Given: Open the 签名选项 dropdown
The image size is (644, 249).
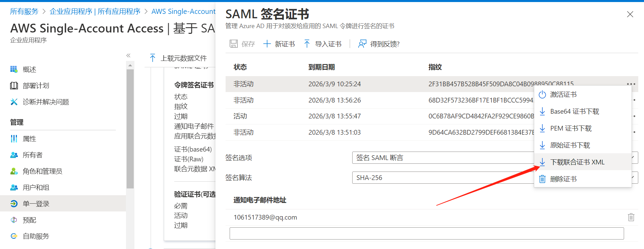Looking at the screenshot, I should (x=495, y=158).
